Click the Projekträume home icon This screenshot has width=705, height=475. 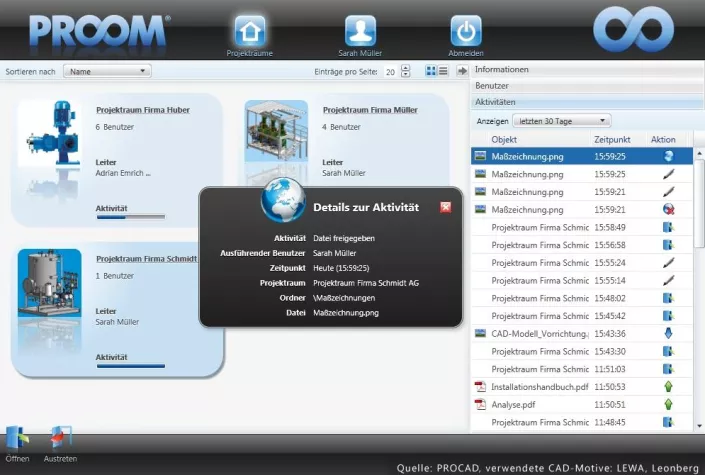click(250, 30)
